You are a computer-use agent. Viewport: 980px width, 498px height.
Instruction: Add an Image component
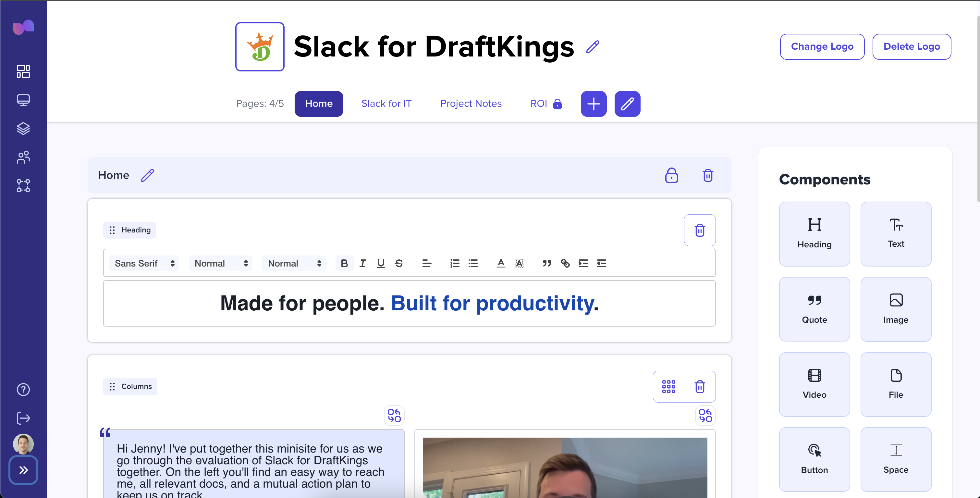click(x=896, y=309)
